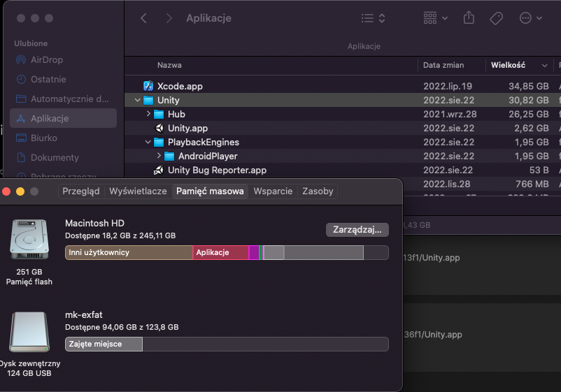Click the 36f1/Unity.app path in back window

pyautogui.click(x=433, y=335)
